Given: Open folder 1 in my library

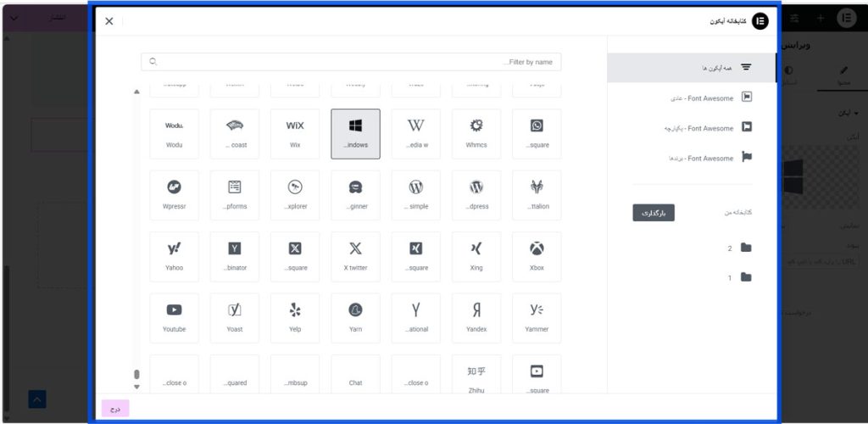Looking at the screenshot, I should 739,277.
